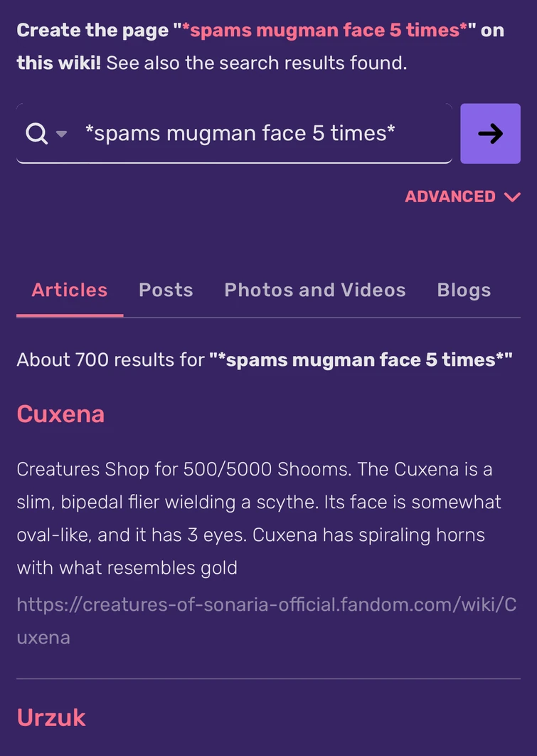Open the Cuxena article title link
The width and height of the screenshot is (537, 756).
(60, 414)
